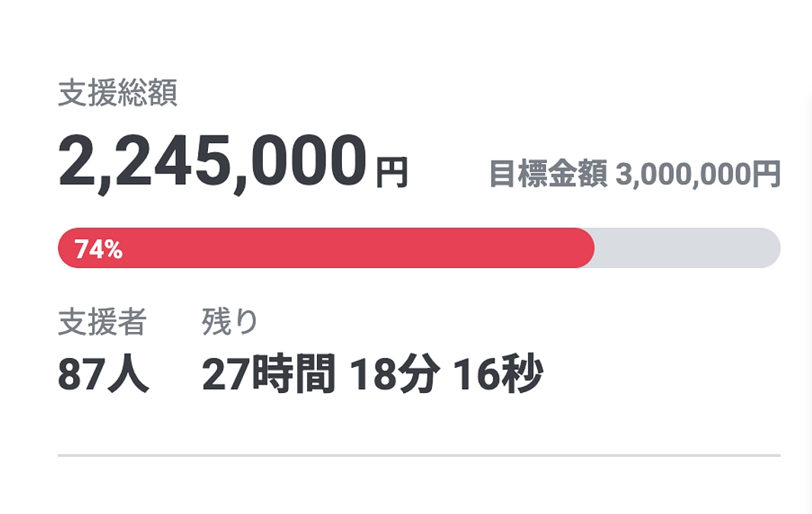Click the 16秒 seconds value
The image size is (812, 514).
[499, 373]
